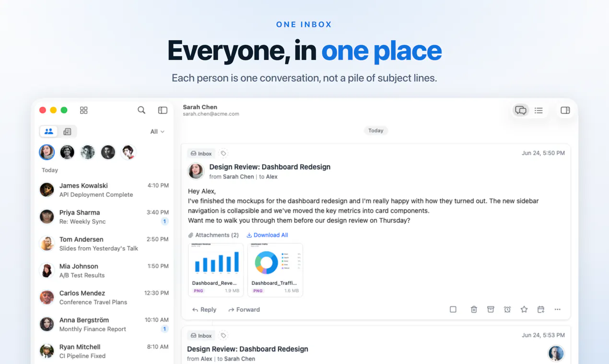Click James Kowalski avatar in list
This screenshot has height=364, width=609.
pos(47,190)
